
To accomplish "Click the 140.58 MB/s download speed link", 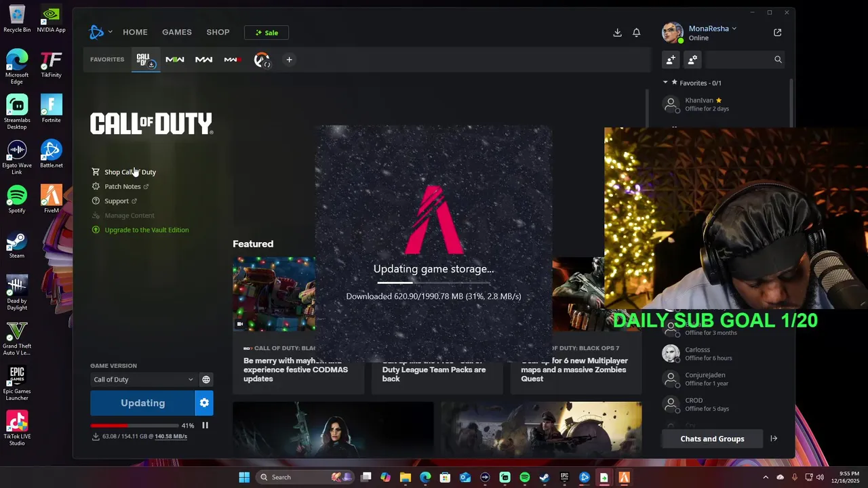I will point(171,436).
